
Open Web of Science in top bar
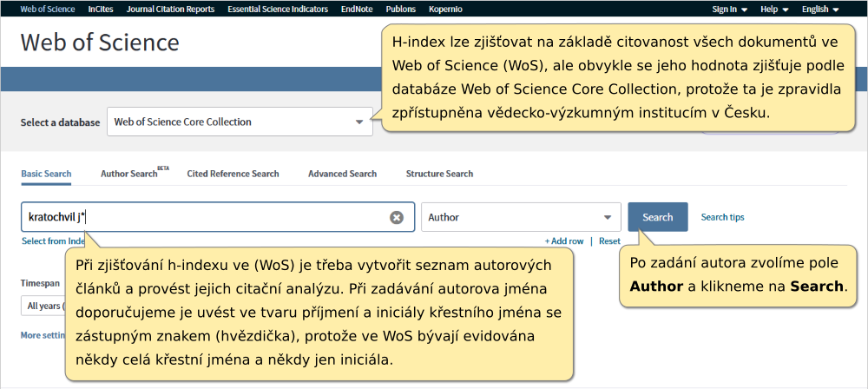48,9
